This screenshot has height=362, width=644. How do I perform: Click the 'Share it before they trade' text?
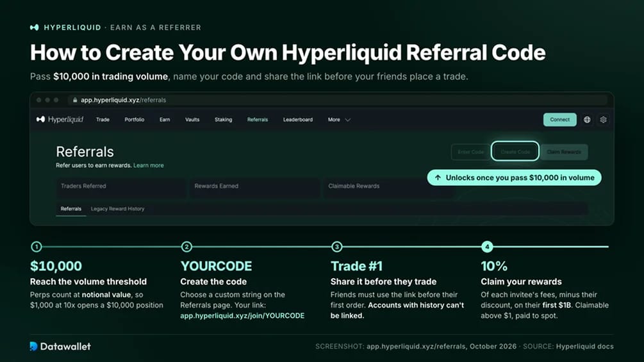[384, 281]
